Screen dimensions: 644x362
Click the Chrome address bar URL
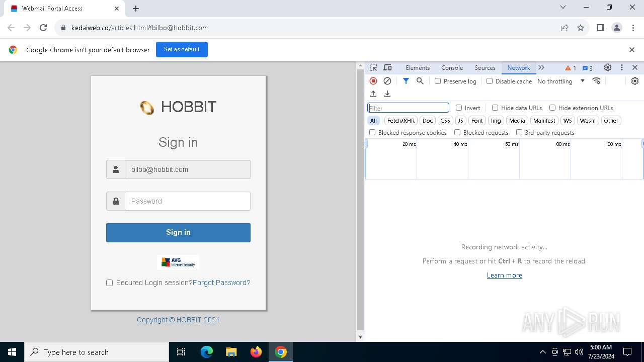point(139,28)
